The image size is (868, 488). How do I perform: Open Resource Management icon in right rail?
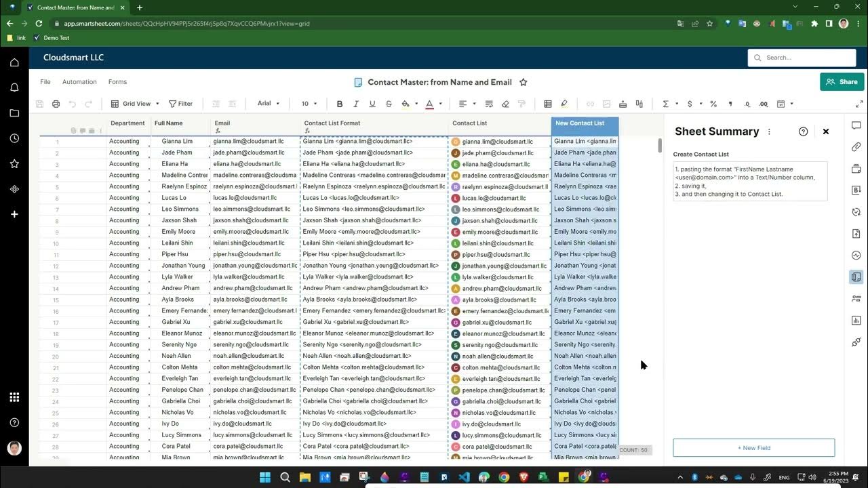coord(856,299)
